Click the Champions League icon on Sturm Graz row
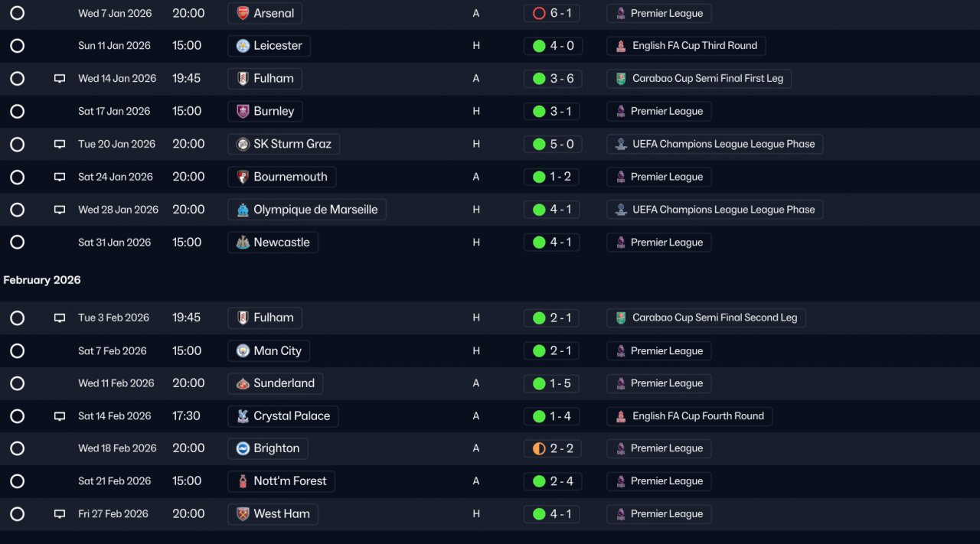The height and width of the screenshot is (544, 980). (621, 144)
